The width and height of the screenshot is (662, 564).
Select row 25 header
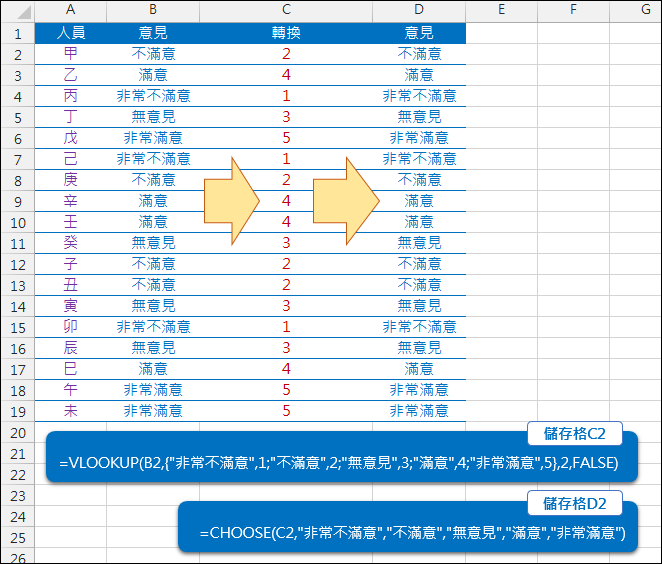point(18,538)
